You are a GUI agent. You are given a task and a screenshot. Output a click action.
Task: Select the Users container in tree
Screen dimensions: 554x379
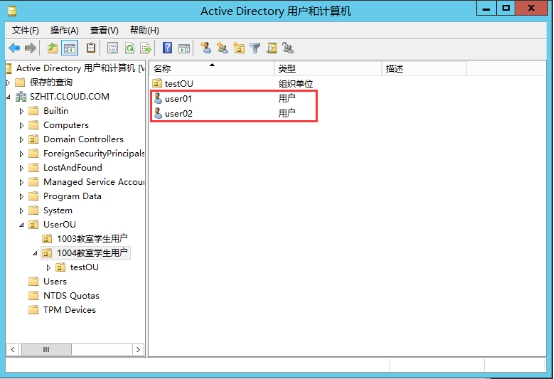pyautogui.click(x=55, y=282)
